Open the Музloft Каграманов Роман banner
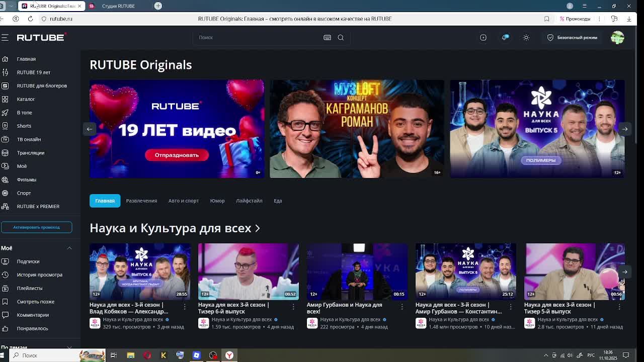The image size is (644, 362). [x=357, y=129]
